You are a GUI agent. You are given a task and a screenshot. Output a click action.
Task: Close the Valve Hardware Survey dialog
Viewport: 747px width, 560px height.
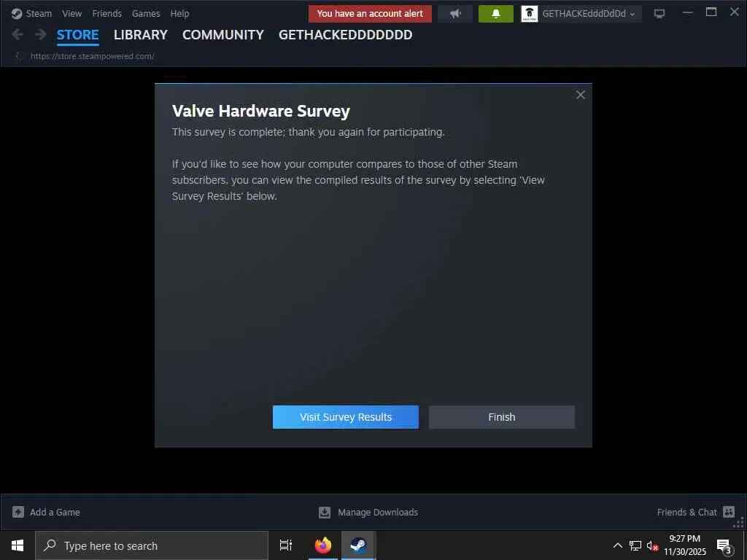(580, 95)
